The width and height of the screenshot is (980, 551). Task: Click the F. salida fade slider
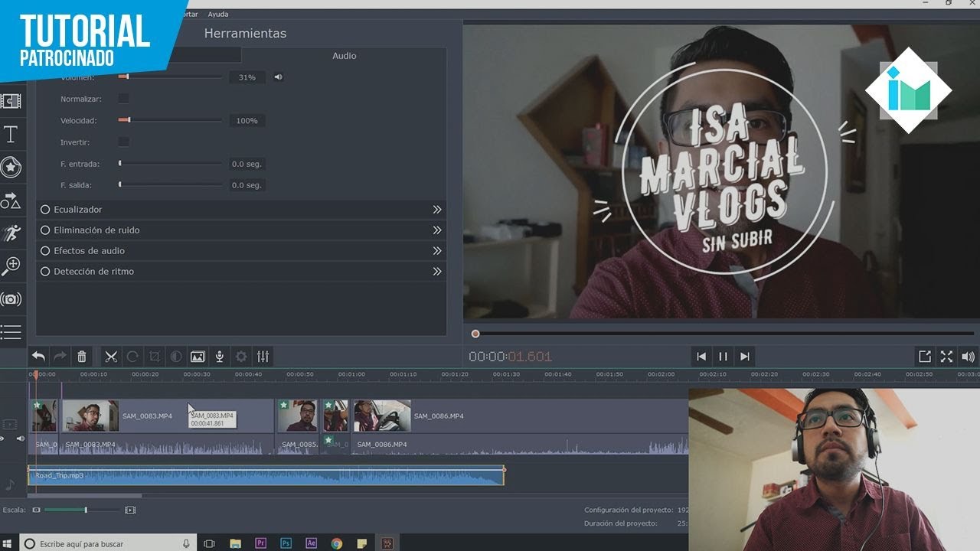170,185
